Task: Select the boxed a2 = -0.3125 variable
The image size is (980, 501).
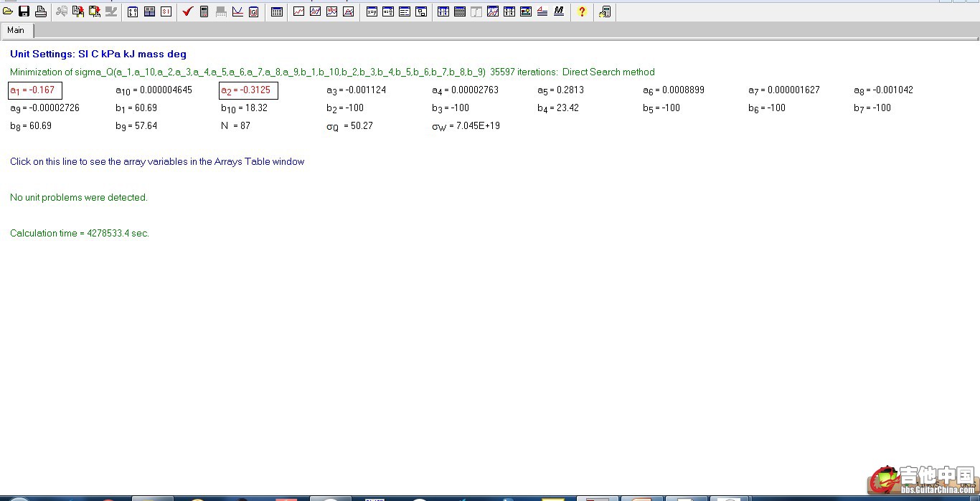Action: (x=248, y=90)
